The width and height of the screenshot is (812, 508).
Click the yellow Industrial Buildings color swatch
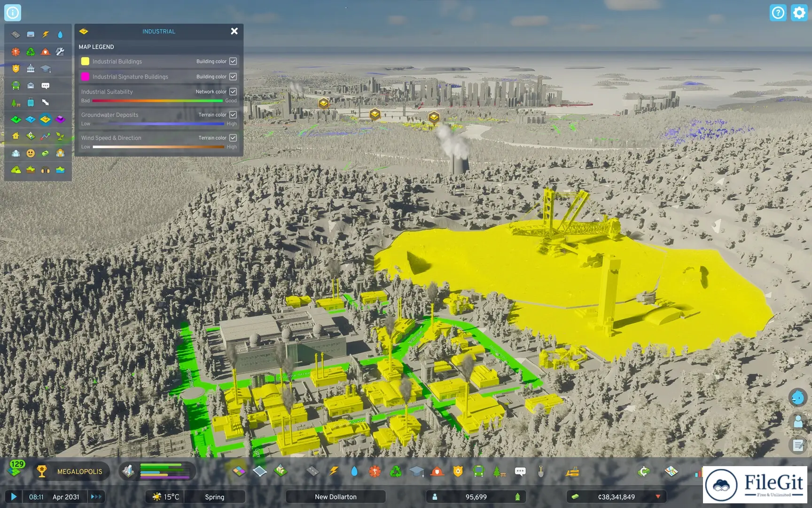85,61
